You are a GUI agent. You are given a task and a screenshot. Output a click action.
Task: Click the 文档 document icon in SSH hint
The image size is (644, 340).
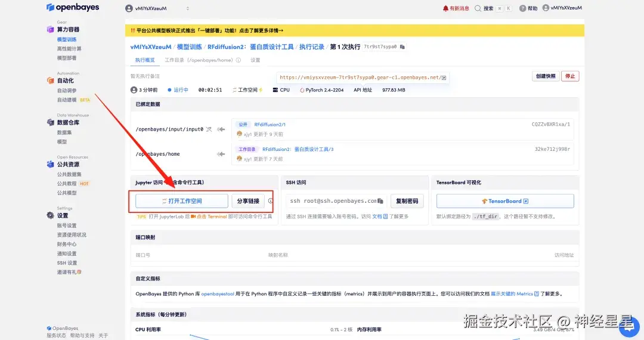coord(385,217)
